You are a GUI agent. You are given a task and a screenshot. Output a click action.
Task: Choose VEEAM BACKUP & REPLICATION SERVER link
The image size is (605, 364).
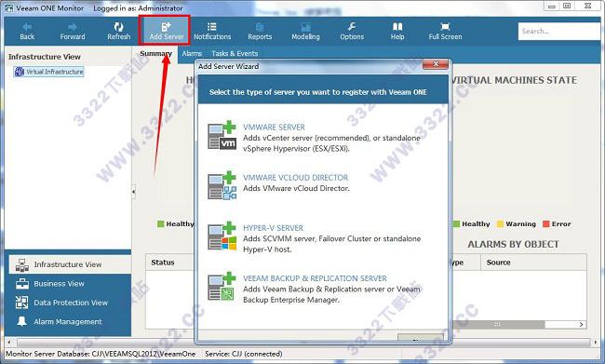coord(315,278)
